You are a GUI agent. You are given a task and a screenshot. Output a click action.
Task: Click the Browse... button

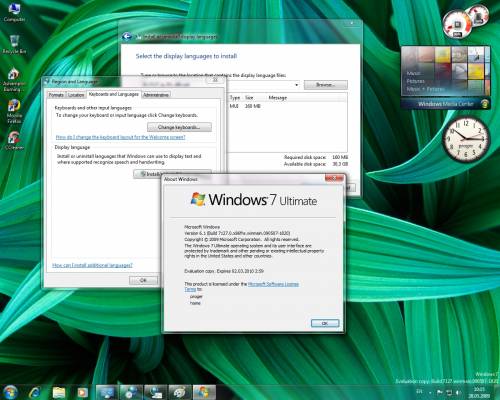(325, 85)
